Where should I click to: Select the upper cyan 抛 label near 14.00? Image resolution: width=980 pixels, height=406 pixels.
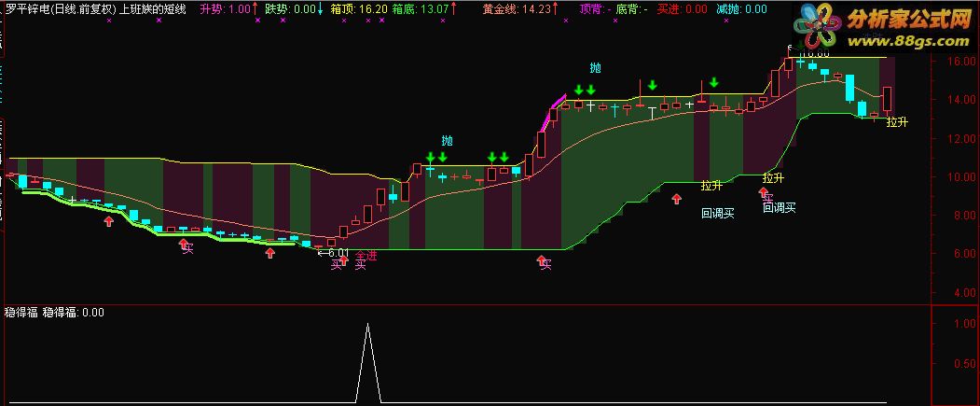(x=595, y=67)
